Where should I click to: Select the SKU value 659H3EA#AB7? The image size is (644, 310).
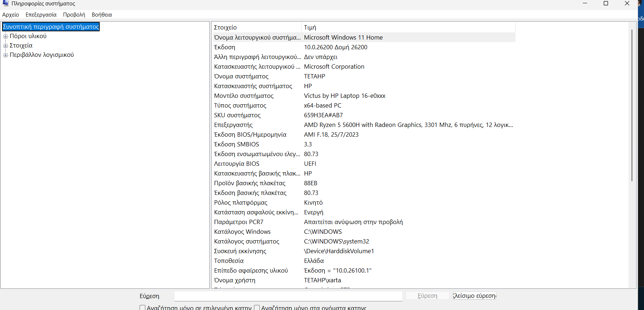[323, 115]
